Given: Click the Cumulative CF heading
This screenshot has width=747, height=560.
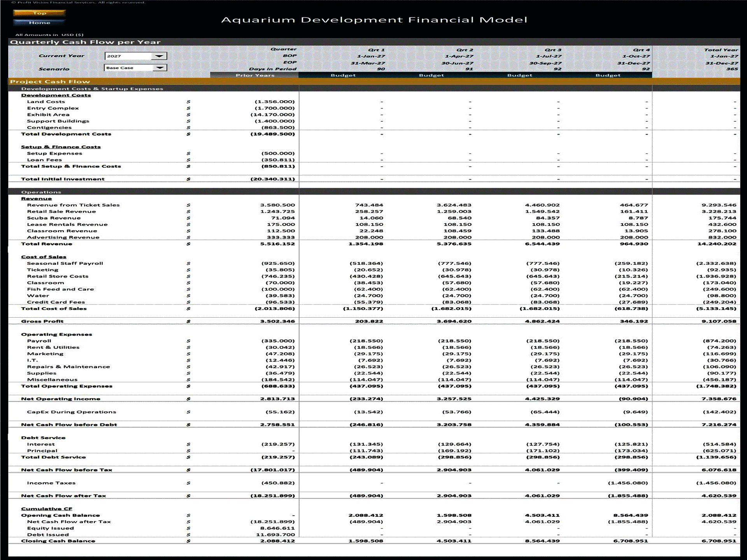Looking at the screenshot, I should pos(46,509).
